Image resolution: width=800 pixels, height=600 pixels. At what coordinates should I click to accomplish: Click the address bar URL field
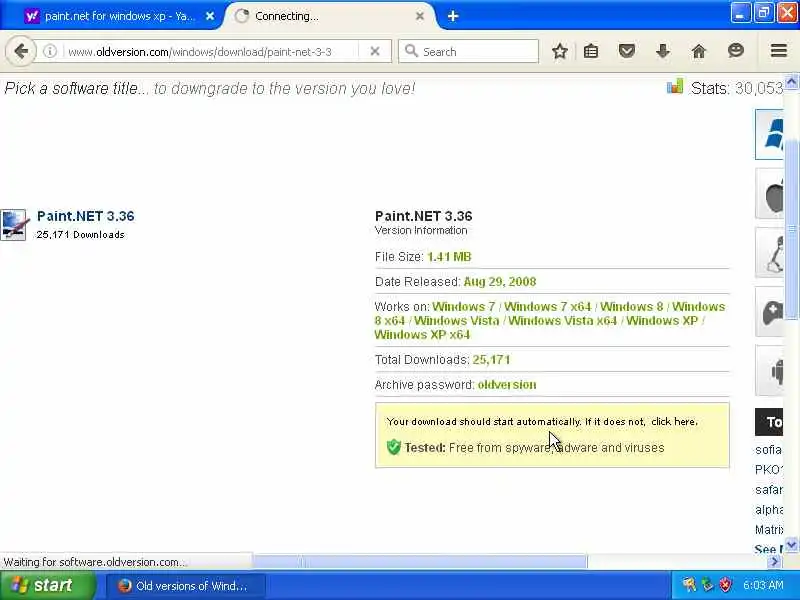tap(209, 52)
